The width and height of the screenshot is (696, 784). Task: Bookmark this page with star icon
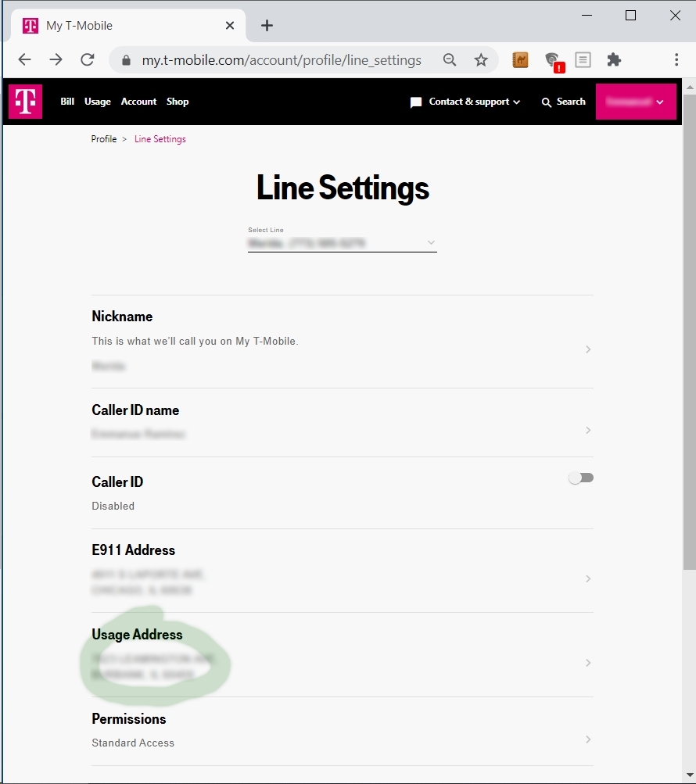click(481, 60)
